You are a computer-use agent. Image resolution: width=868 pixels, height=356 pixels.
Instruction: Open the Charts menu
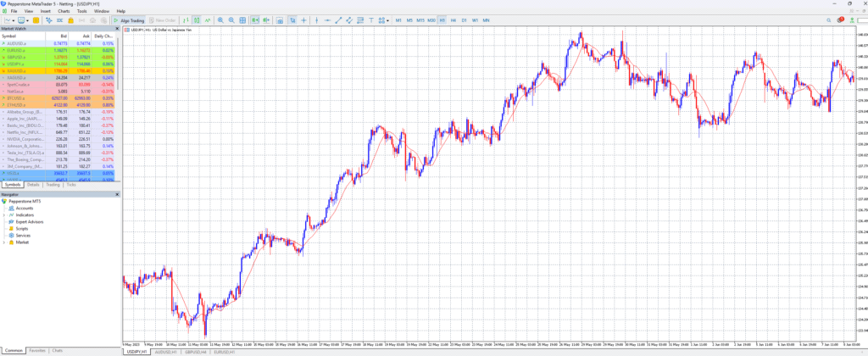coord(64,11)
